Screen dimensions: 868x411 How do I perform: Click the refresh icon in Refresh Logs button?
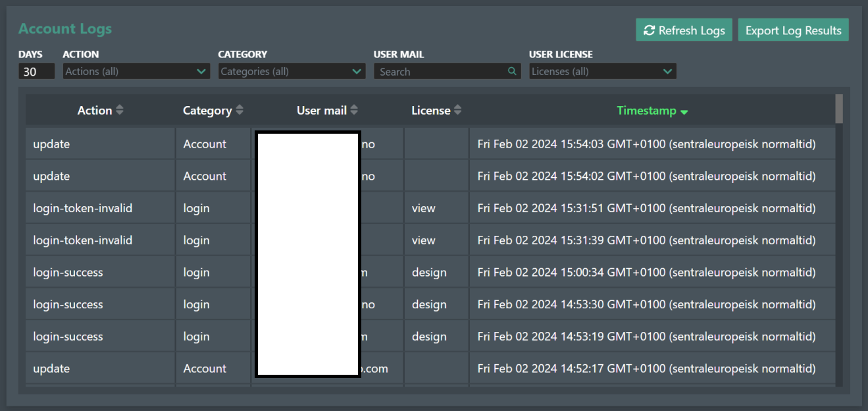pos(649,30)
